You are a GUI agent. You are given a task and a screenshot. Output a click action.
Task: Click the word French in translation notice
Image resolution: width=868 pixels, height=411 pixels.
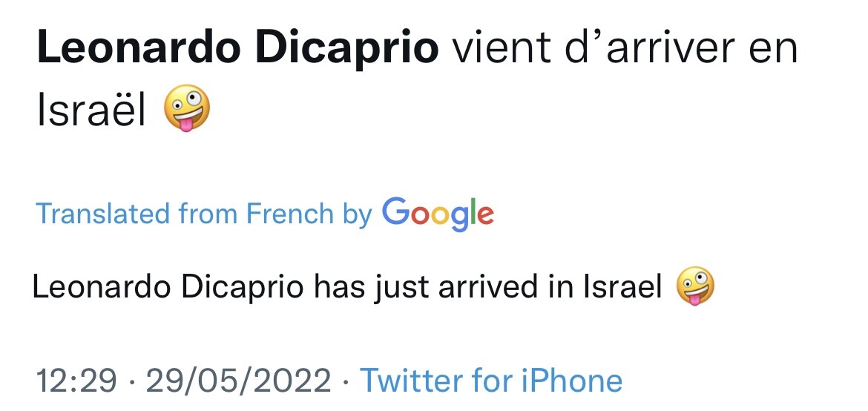pos(289,214)
